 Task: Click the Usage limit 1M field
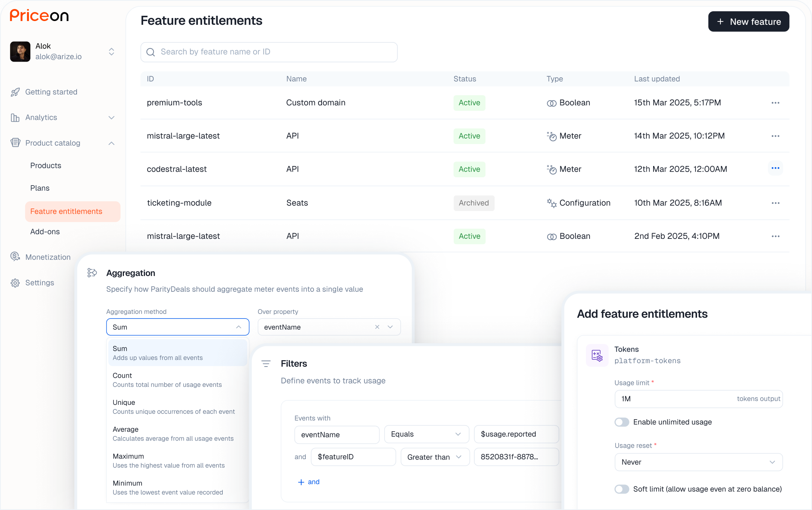pos(699,399)
